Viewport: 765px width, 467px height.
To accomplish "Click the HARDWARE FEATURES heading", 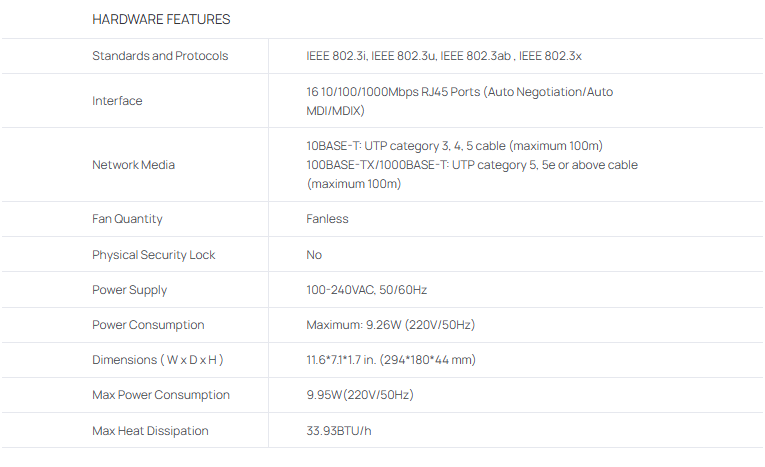I will click(x=161, y=19).
